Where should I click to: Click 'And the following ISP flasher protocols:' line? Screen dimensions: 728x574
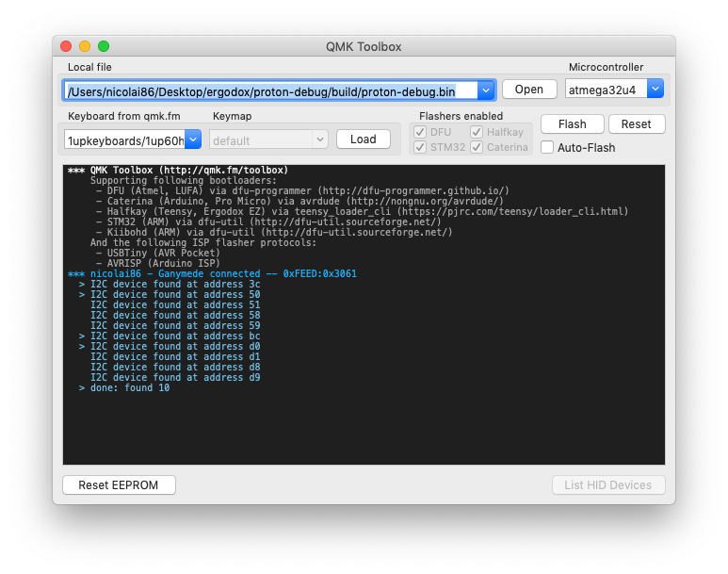tap(203, 242)
